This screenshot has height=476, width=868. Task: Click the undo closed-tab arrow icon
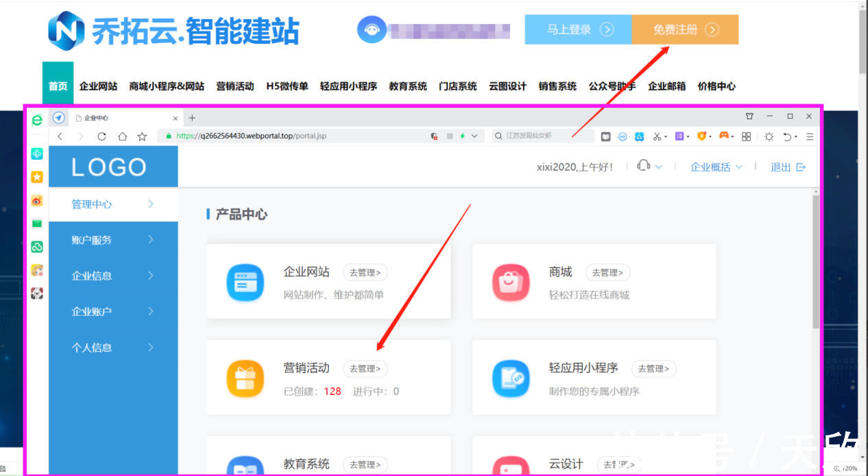(x=788, y=136)
